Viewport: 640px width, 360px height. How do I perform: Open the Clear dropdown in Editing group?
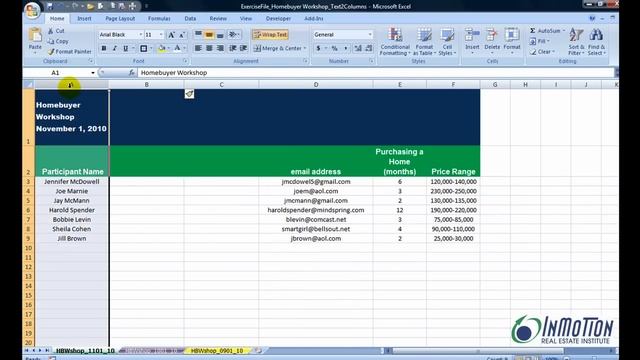coord(542,52)
